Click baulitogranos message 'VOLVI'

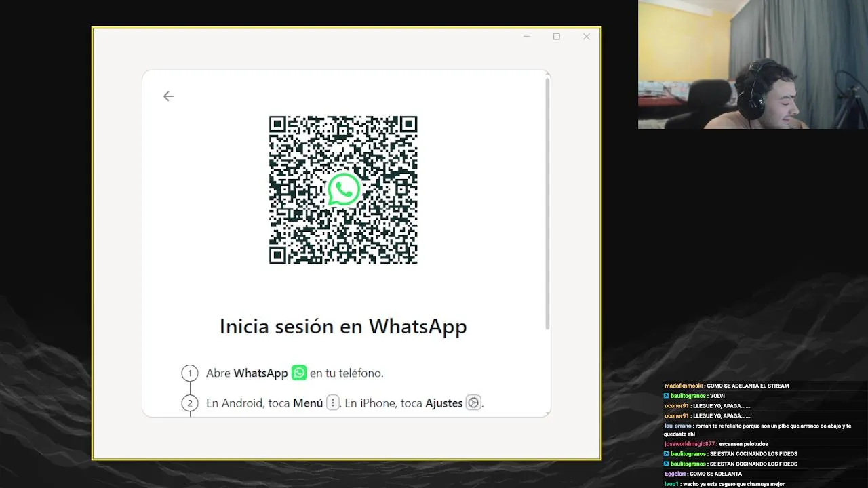click(717, 396)
